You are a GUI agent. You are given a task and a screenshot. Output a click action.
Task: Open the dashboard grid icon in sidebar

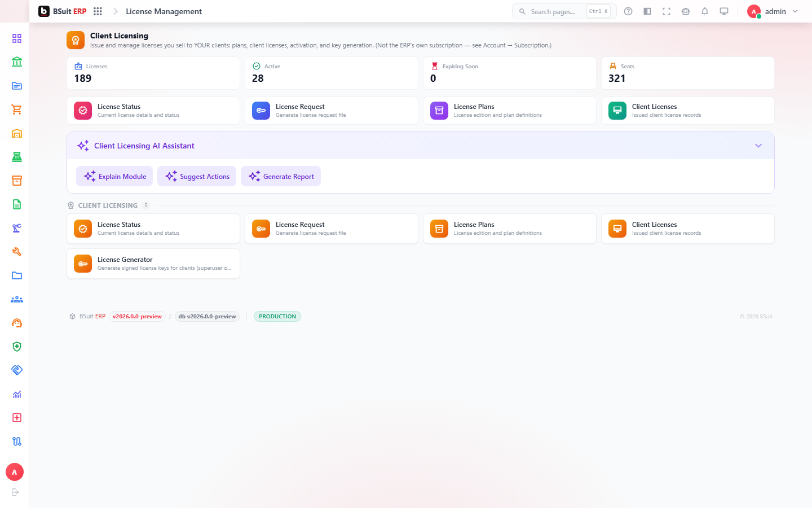click(17, 38)
